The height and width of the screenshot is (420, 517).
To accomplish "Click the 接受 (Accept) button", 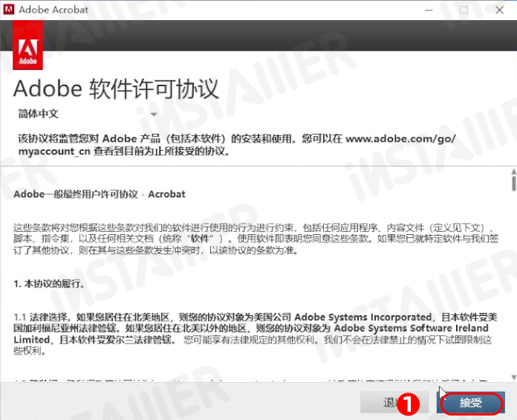I will coord(471,402).
